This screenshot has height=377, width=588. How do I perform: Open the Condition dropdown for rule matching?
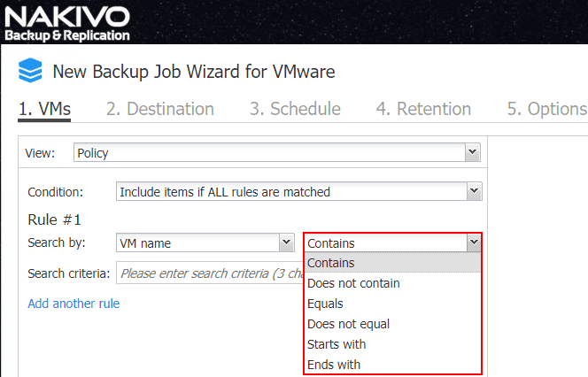[x=299, y=191]
